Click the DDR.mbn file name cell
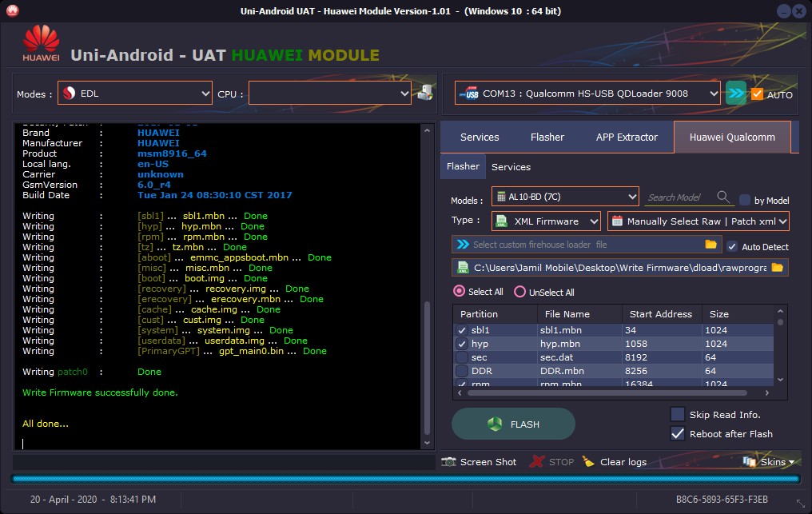Viewport: 812px width, 514px height. [579, 370]
